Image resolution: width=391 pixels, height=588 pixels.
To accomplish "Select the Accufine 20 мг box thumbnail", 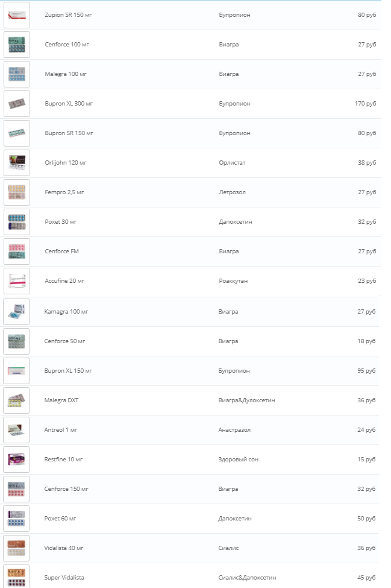I will pos(16,281).
